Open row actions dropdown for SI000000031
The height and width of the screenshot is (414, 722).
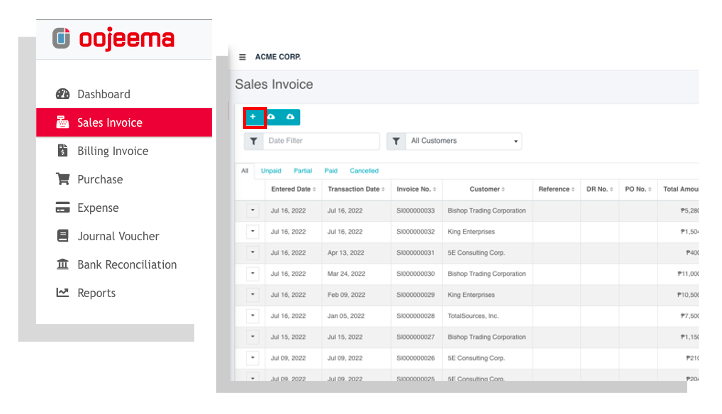pyautogui.click(x=252, y=252)
